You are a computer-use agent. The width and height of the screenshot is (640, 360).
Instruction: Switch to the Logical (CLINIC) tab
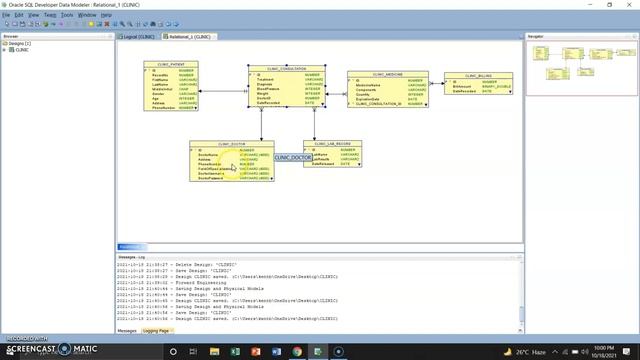tap(137, 37)
